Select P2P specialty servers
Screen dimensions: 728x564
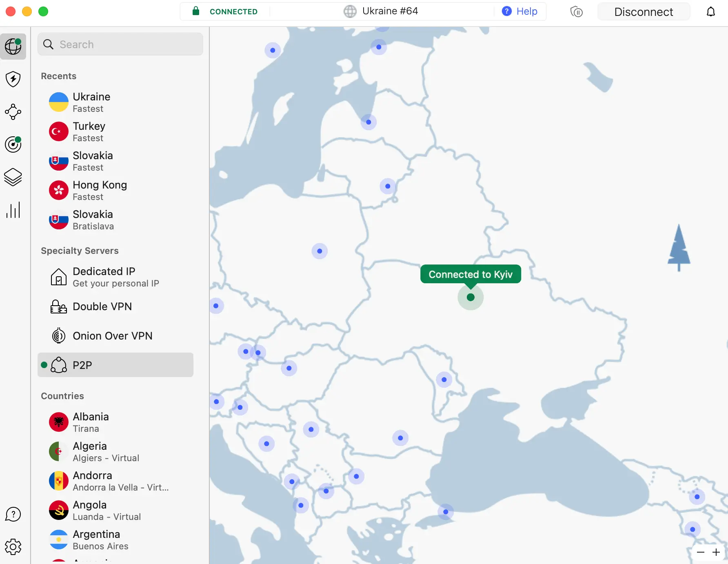click(115, 365)
